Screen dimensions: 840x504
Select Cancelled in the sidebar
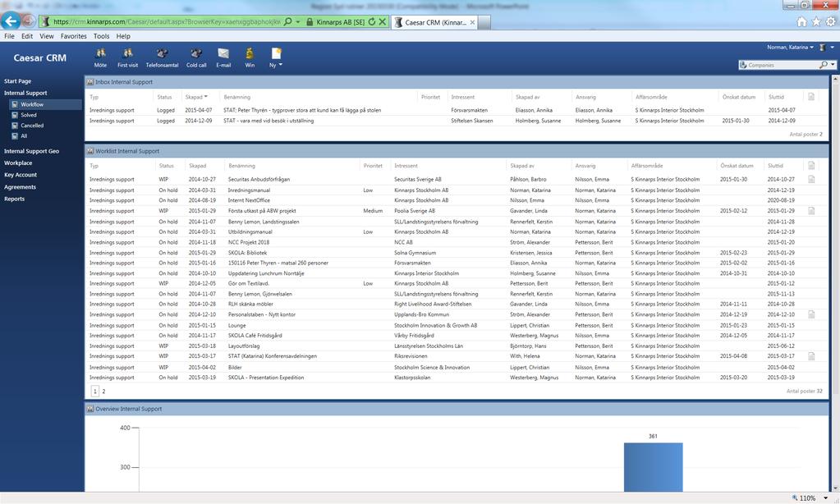coord(32,126)
